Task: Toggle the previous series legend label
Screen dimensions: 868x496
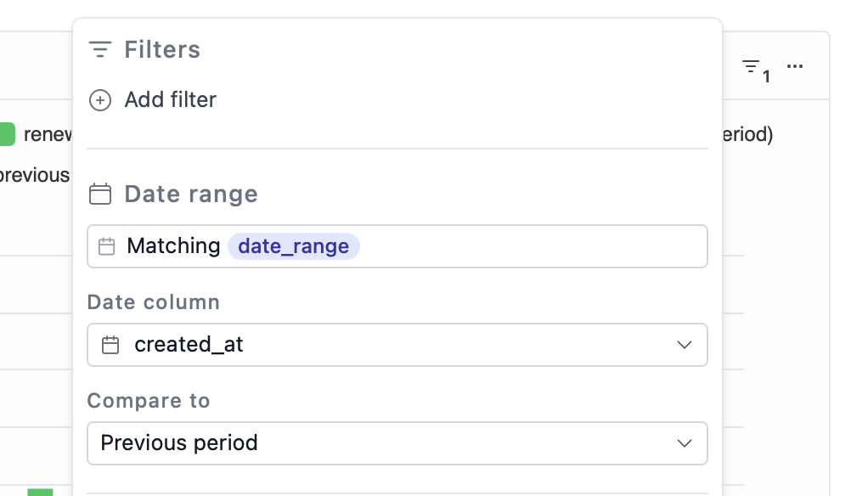Action: [36, 175]
